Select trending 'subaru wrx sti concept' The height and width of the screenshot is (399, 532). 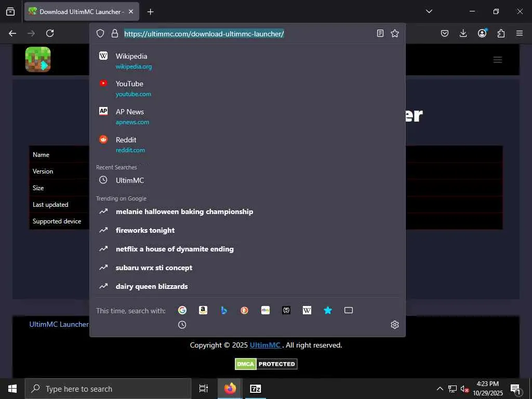click(x=247, y=268)
